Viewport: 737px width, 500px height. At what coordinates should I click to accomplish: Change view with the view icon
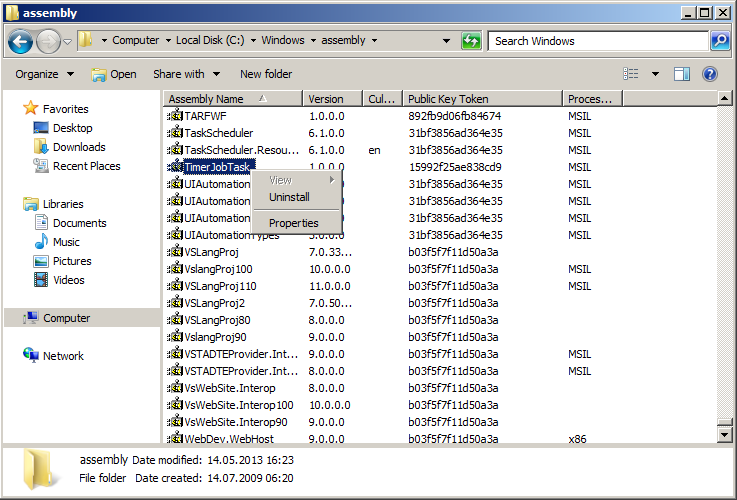tap(631, 74)
